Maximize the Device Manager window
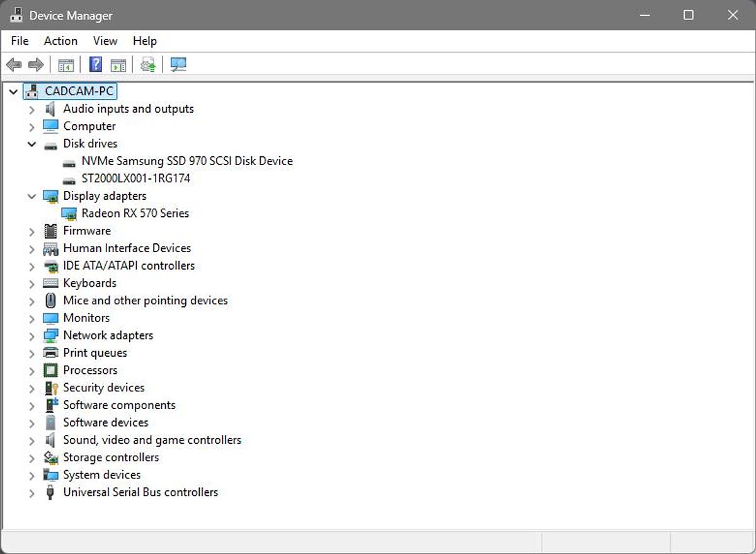 coord(689,15)
